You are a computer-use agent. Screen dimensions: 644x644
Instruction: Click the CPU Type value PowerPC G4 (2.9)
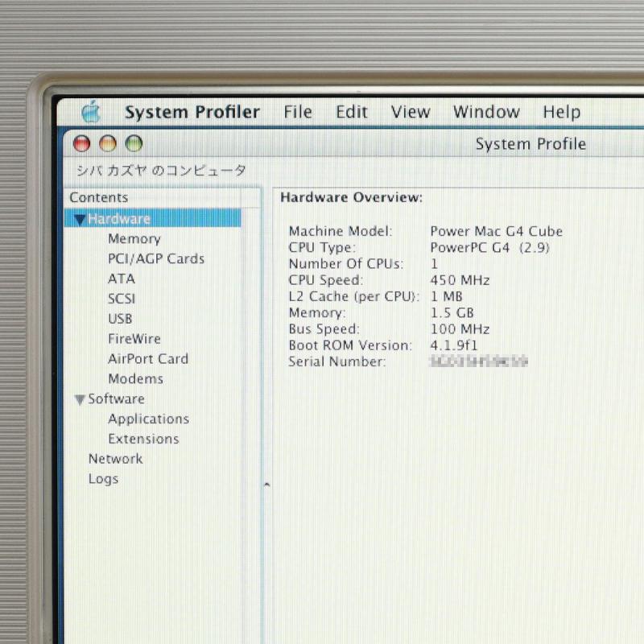pos(489,248)
